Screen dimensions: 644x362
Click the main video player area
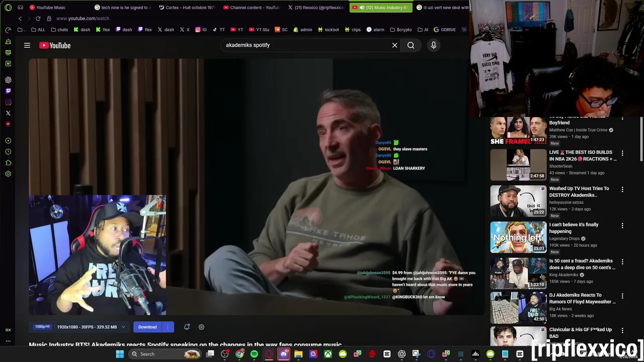pos(257,187)
